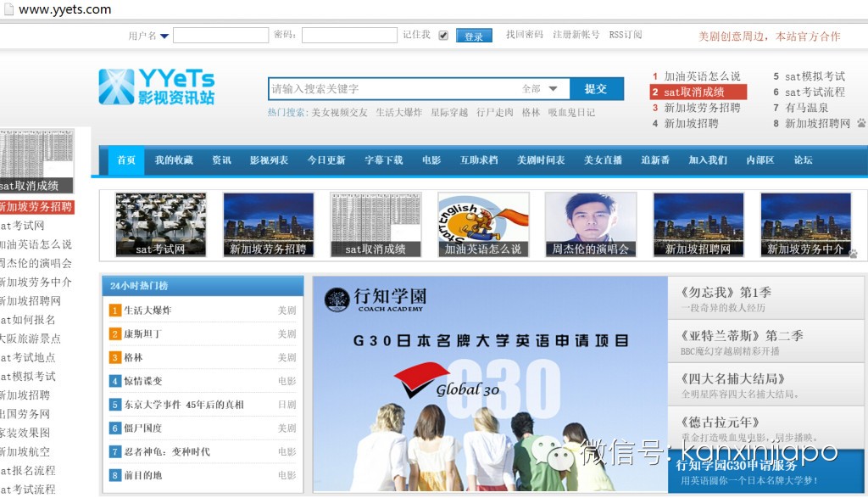Open the 找回密码 link
This screenshot has width=868, height=498.
pyautogui.click(x=524, y=35)
